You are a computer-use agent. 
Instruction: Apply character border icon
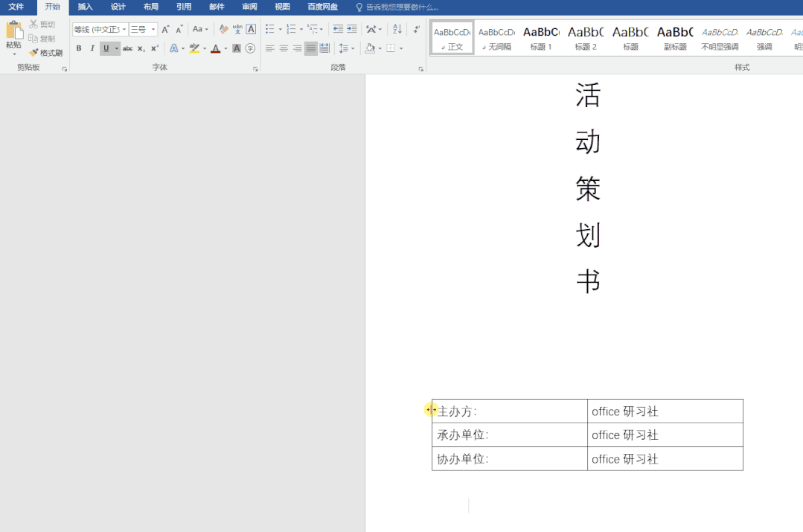pos(251,29)
